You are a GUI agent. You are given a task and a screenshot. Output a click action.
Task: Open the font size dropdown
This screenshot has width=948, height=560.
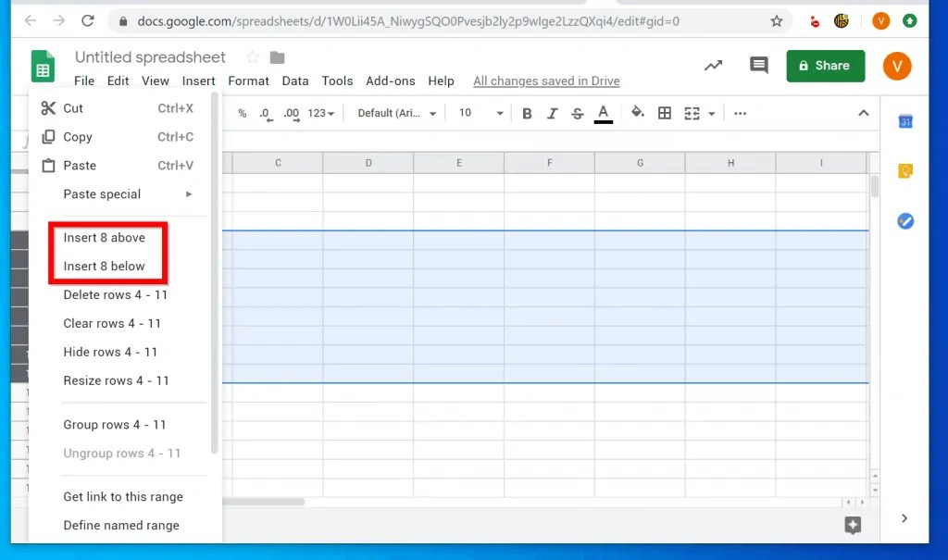(x=482, y=112)
